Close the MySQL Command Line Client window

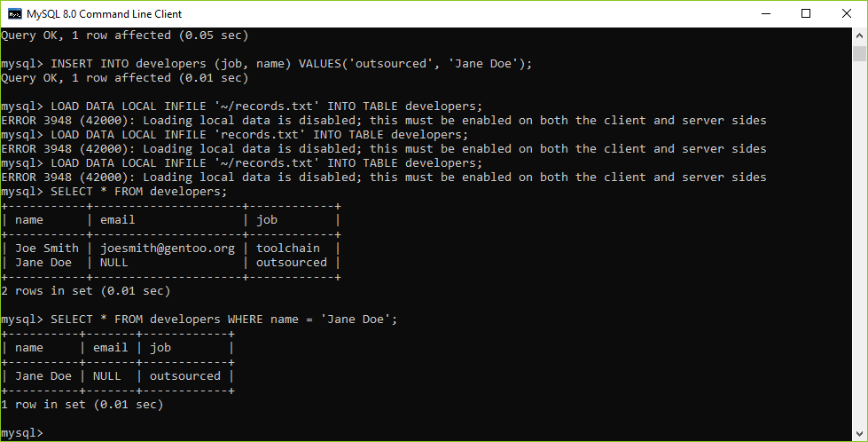click(x=847, y=14)
